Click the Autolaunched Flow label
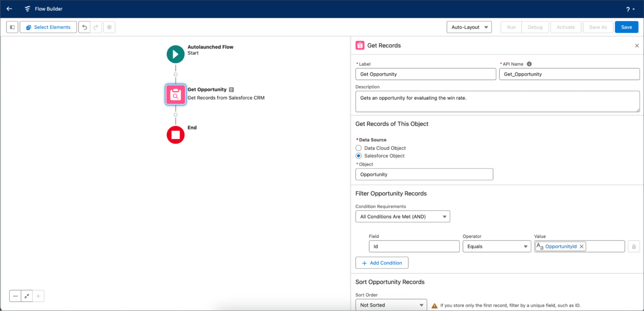The height and width of the screenshot is (311, 644). point(210,47)
